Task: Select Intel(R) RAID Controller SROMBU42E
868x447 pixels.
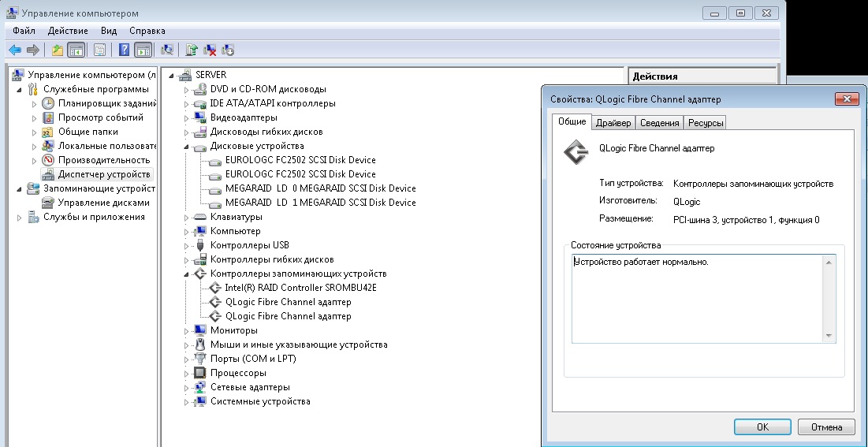Action: 300,288
